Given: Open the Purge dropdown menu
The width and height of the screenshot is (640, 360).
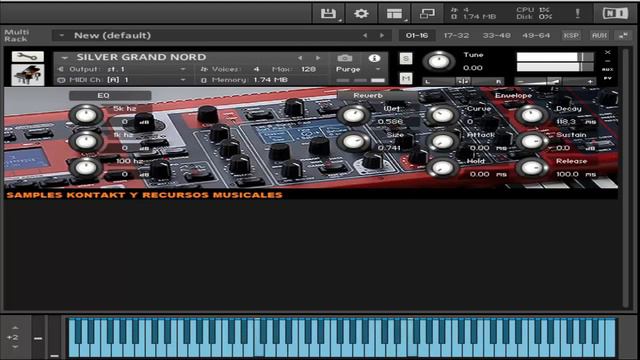Looking at the screenshot, I should point(378,69).
